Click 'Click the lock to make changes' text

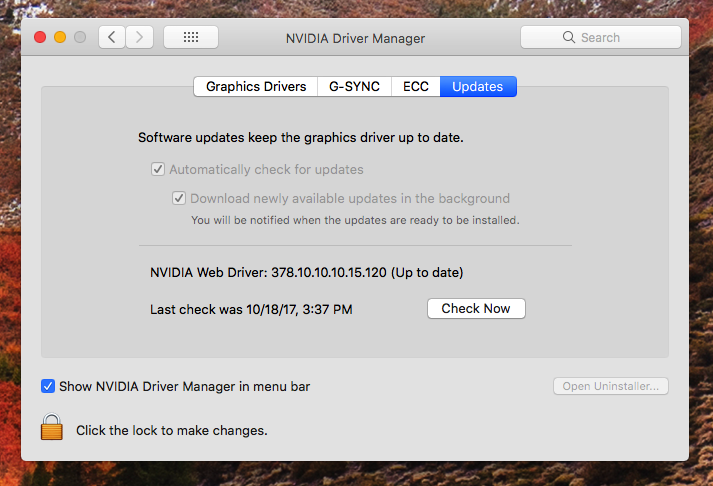(171, 431)
